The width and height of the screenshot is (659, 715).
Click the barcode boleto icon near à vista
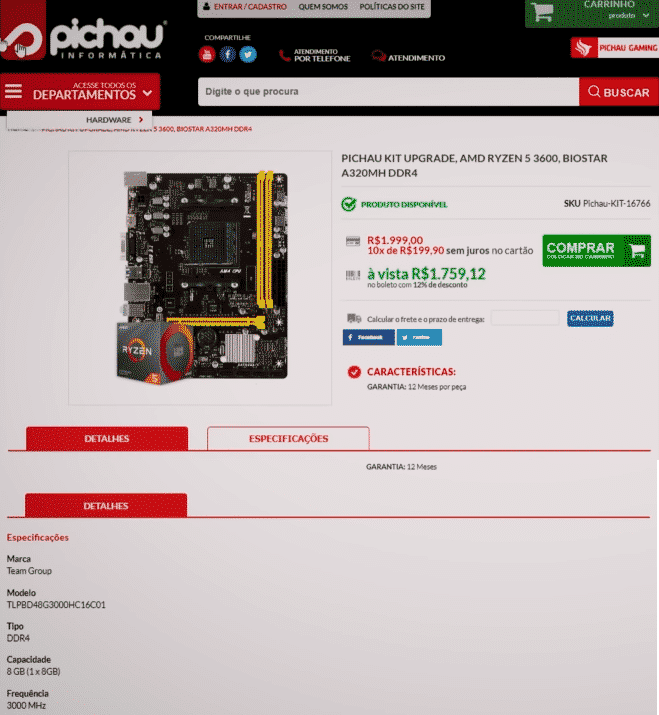click(x=353, y=275)
